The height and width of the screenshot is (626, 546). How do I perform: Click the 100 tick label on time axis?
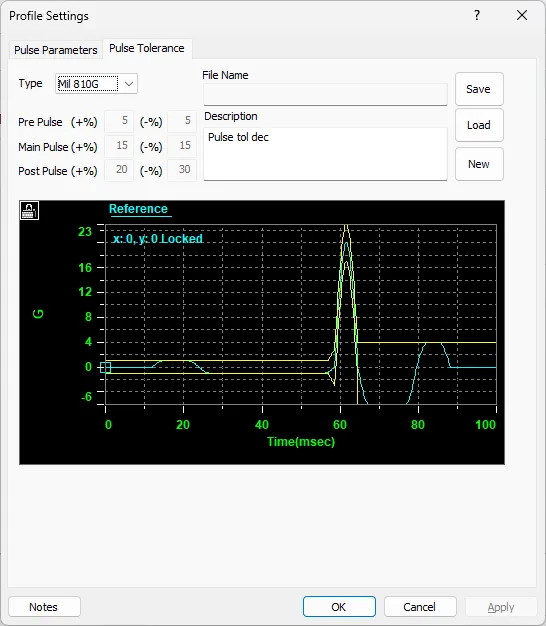coord(485,424)
